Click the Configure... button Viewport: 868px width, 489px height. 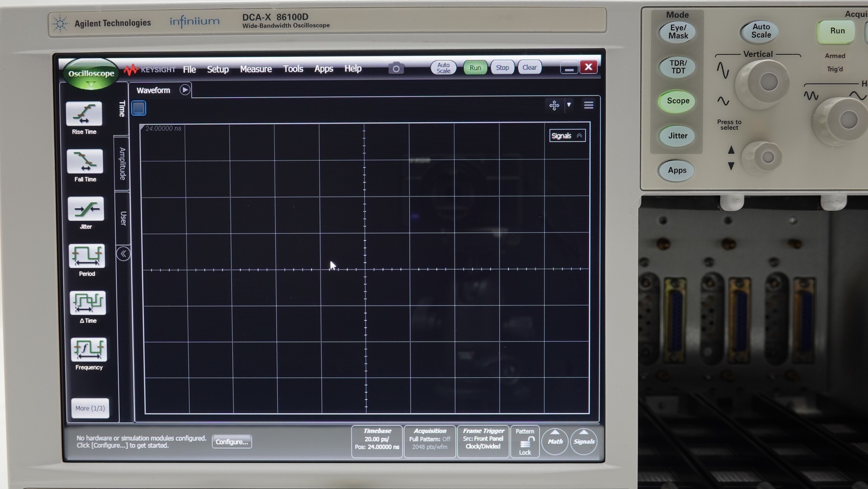[x=232, y=442]
